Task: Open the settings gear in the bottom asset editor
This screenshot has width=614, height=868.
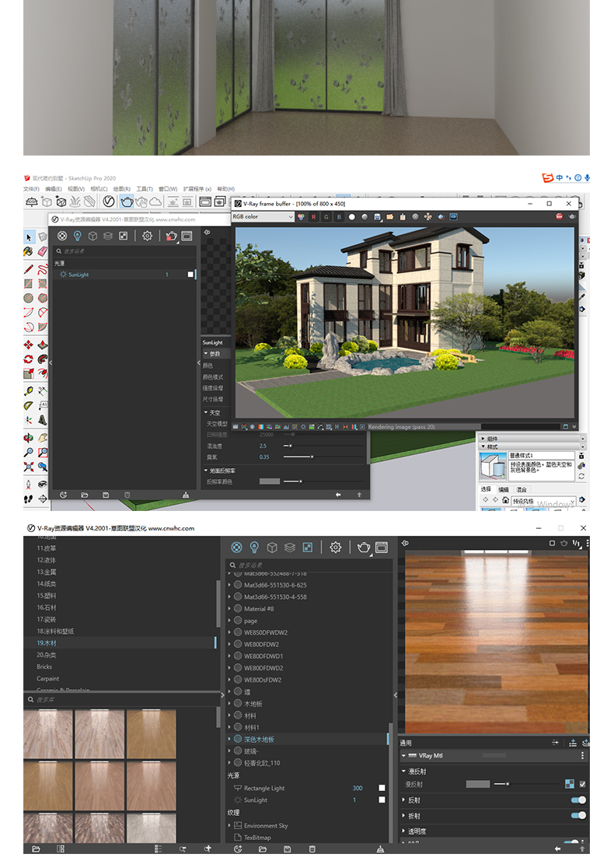Action: [335, 548]
